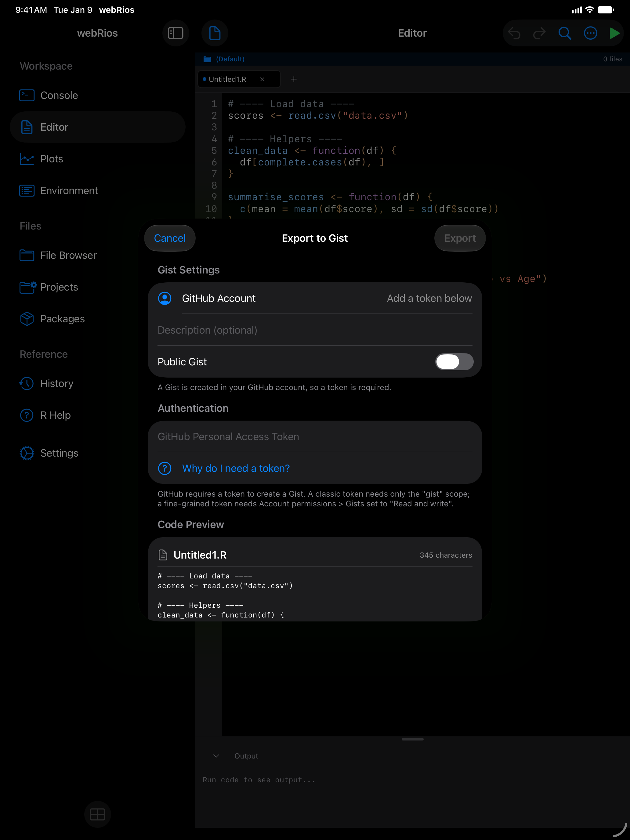Click the question mark help icon
The height and width of the screenshot is (840, 630).
click(165, 468)
